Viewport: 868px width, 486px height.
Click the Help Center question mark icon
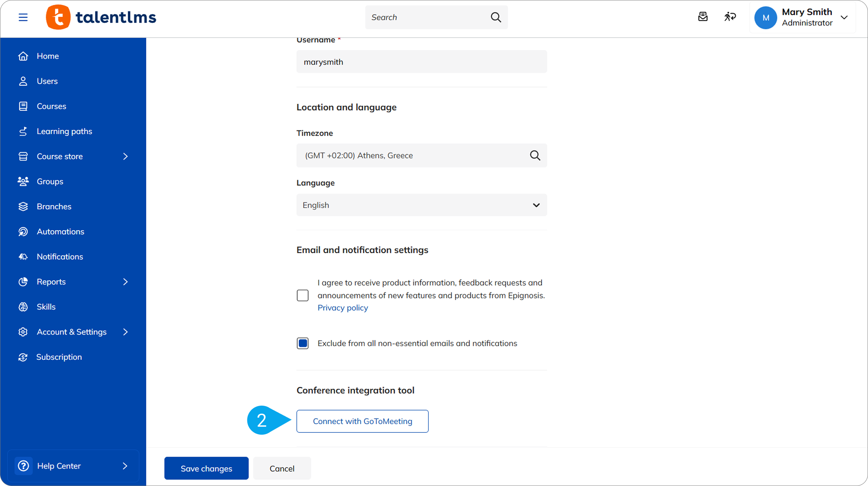point(23,466)
